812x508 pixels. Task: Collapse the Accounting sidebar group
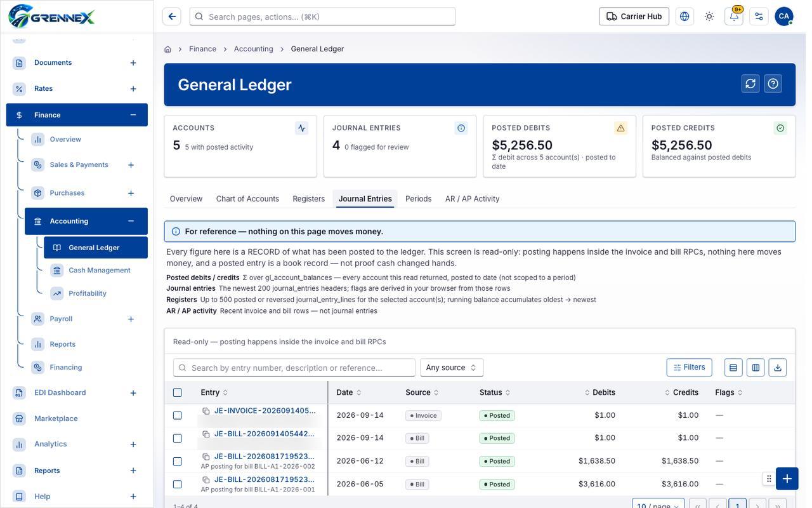point(131,221)
